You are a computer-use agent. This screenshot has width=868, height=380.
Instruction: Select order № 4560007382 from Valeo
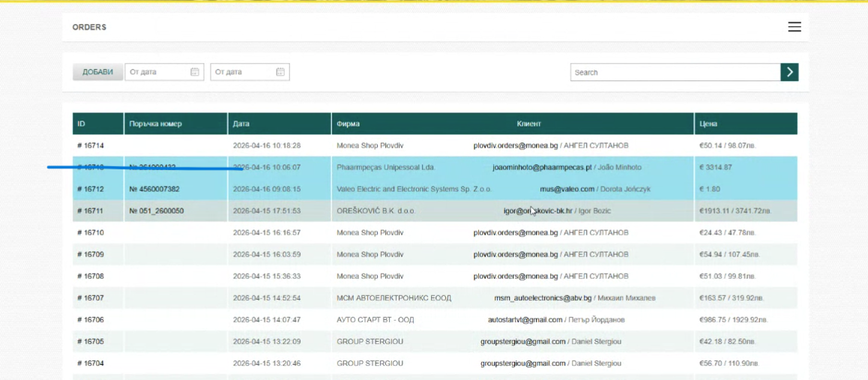(x=154, y=189)
